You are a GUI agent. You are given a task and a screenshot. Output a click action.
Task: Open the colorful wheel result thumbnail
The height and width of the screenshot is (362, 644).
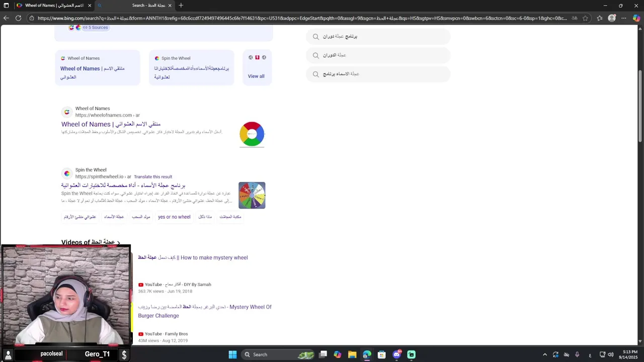252,134
